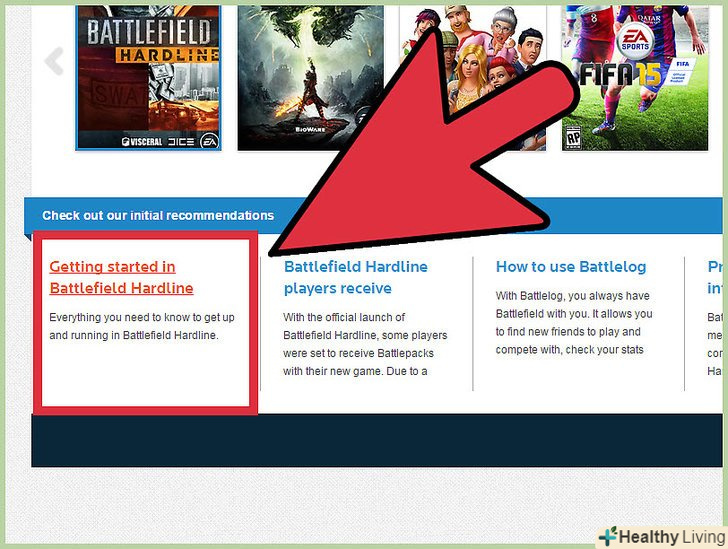Click text 'With the official launch of'
728x549 pixels.
(344, 317)
